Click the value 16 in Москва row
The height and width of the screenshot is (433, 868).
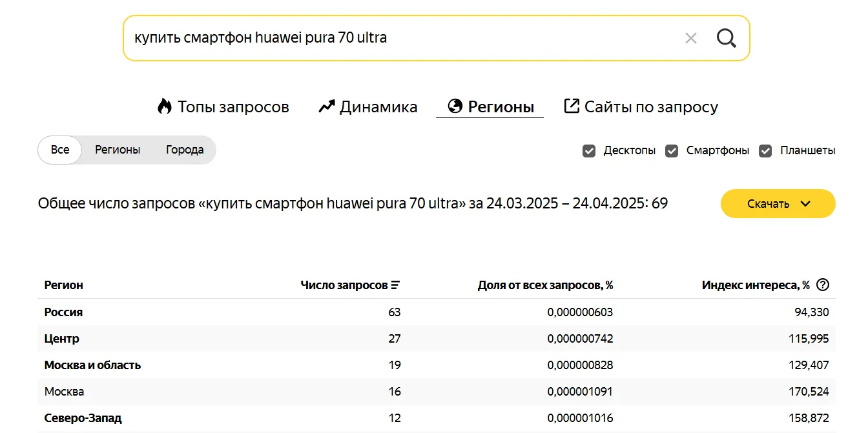[394, 392]
